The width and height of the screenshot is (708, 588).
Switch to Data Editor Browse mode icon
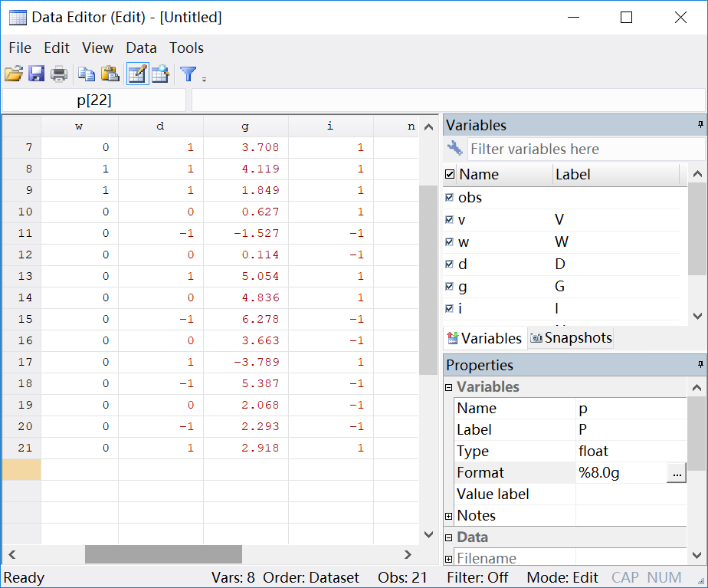[x=160, y=74]
